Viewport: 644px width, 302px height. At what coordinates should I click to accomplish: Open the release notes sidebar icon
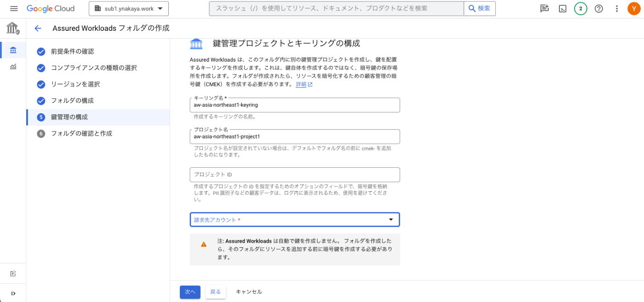[x=13, y=274]
